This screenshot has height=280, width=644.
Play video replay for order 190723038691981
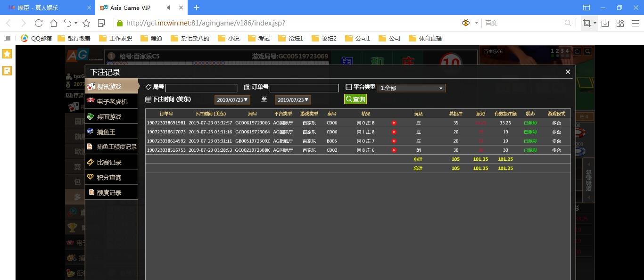tap(394, 123)
